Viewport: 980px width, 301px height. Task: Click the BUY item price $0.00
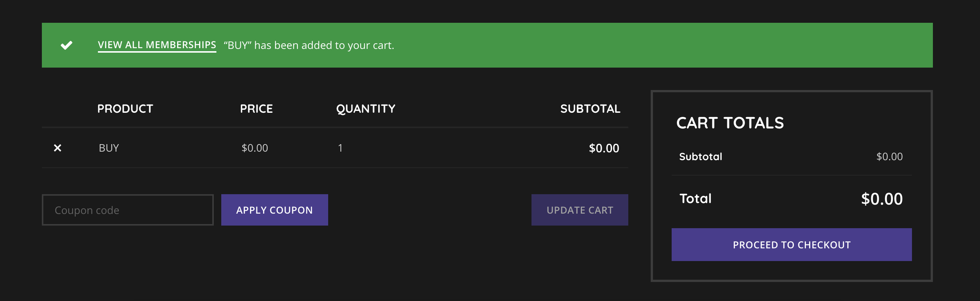pos(255,148)
